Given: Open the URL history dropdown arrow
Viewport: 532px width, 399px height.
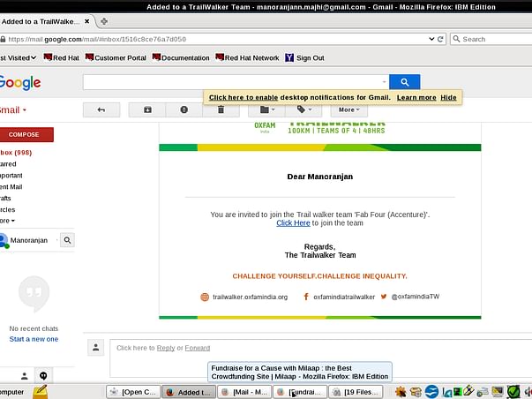Looking at the screenshot, I should tap(431, 39).
